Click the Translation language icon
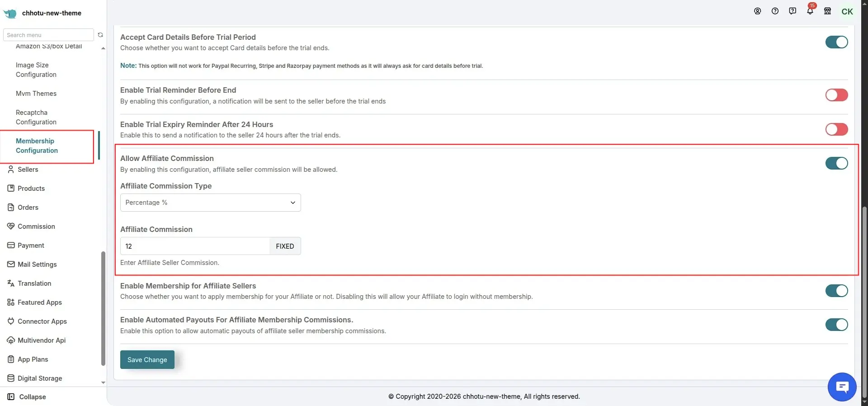 pyautogui.click(x=11, y=283)
